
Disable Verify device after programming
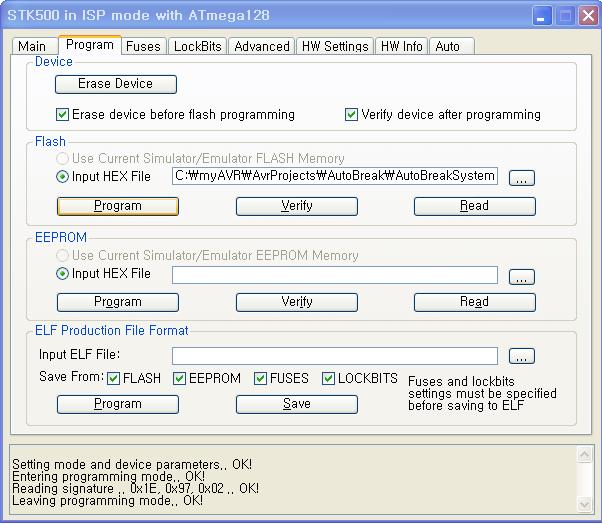[x=351, y=115]
